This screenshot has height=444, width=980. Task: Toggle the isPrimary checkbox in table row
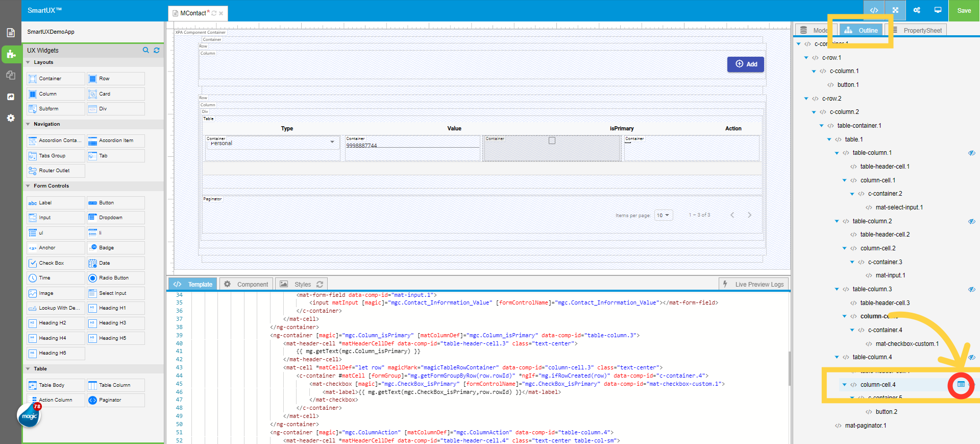(x=552, y=141)
